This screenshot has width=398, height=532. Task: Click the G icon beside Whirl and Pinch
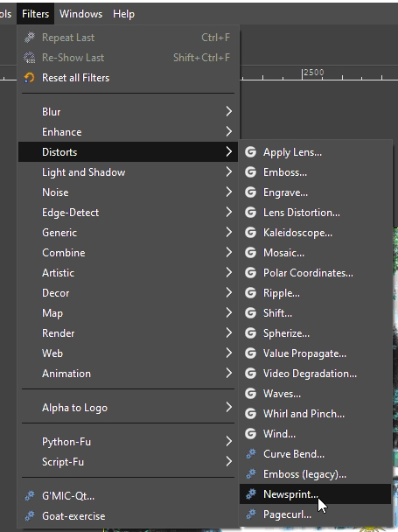point(250,414)
